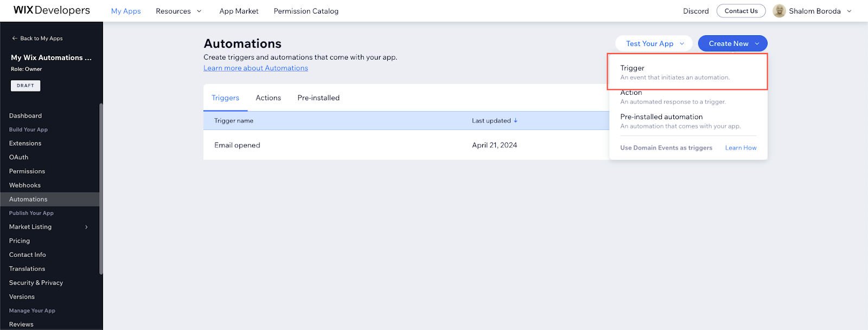Open Permissions in the sidebar
The width and height of the screenshot is (868, 330).
tap(27, 171)
